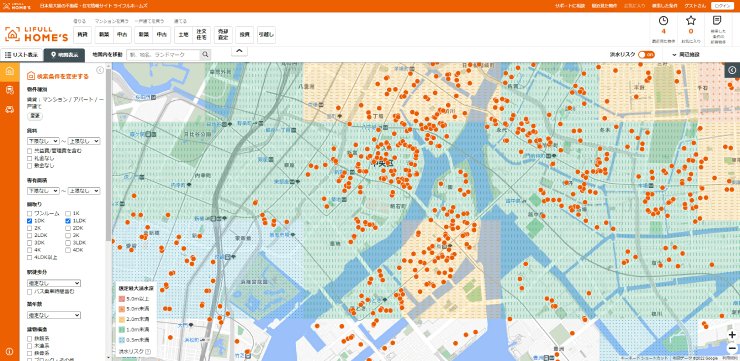Select the car icon in orange sidebar
This screenshot has height=361, width=740.
tap(9, 109)
